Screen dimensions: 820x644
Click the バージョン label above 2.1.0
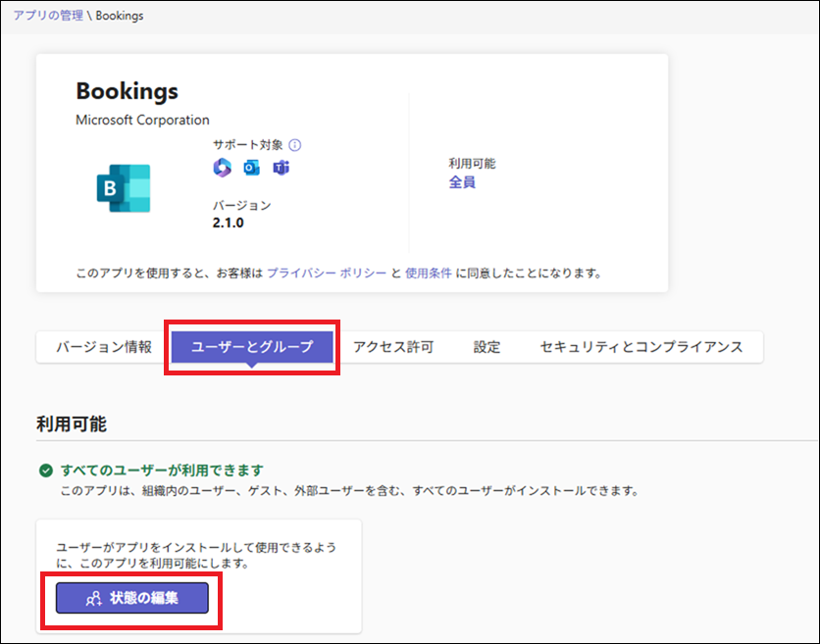pos(242,206)
